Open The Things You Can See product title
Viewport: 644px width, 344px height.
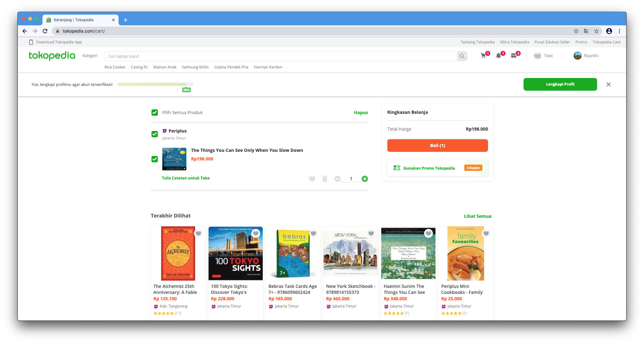click(x=247, y=150)
